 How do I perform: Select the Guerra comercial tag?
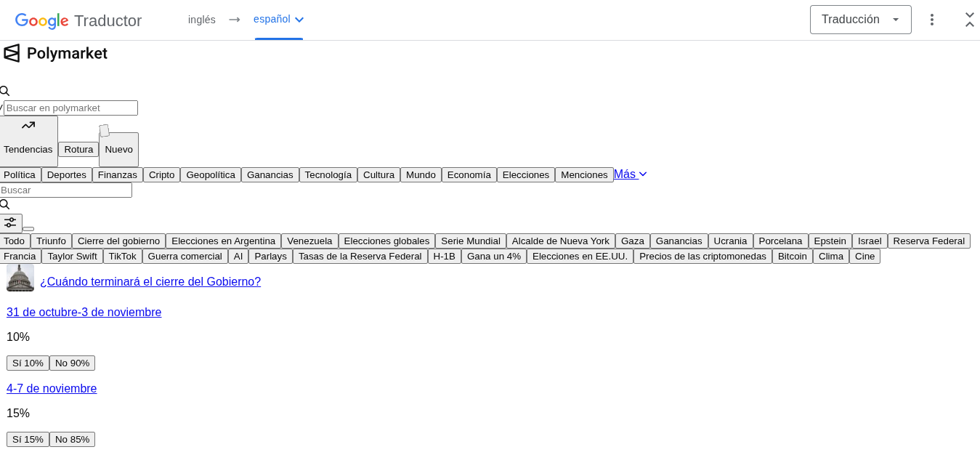(185, 256)
